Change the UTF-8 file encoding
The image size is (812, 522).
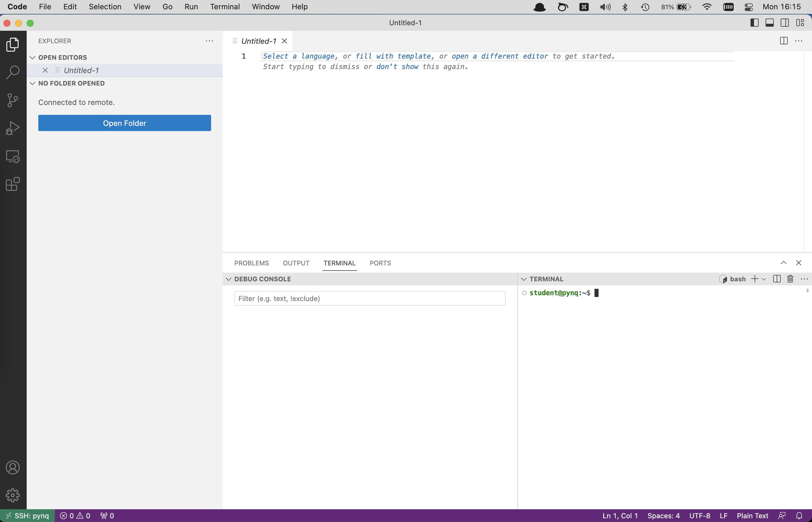699,516
